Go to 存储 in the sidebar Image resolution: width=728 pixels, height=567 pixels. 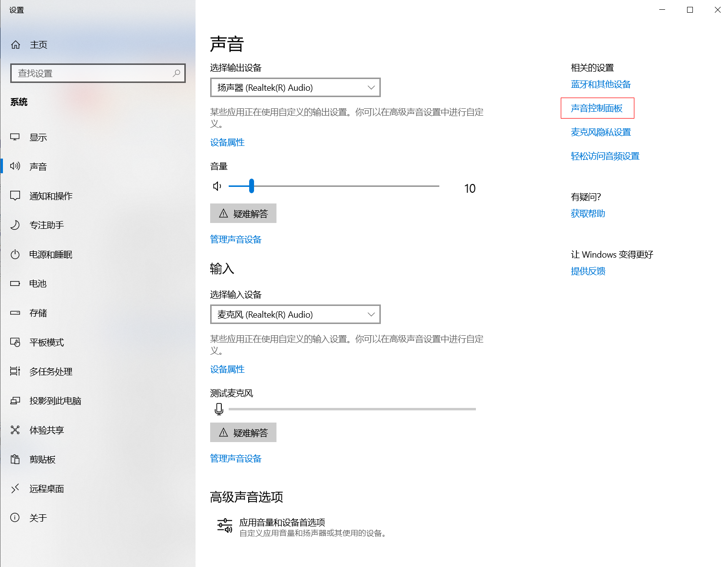[38, 313]
